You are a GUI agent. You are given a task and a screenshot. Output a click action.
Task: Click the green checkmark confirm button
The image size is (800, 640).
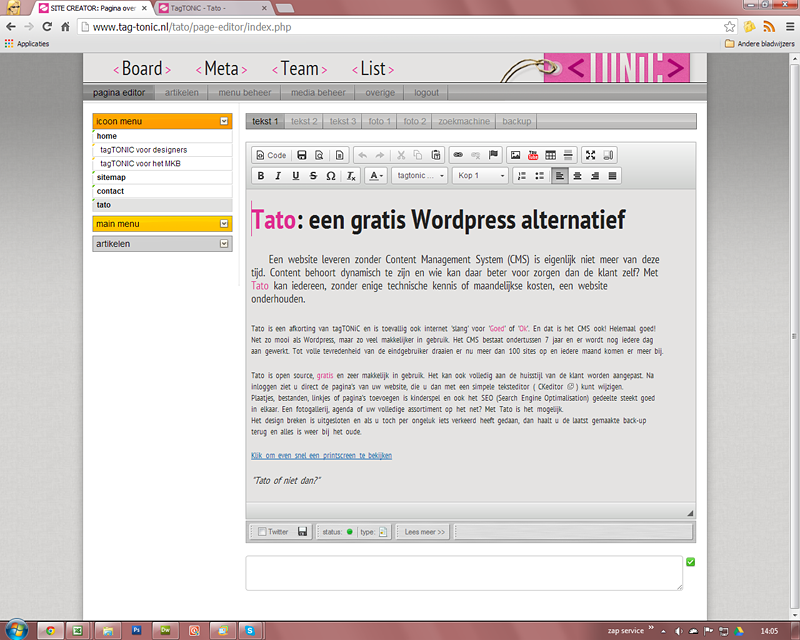(690, 562)
